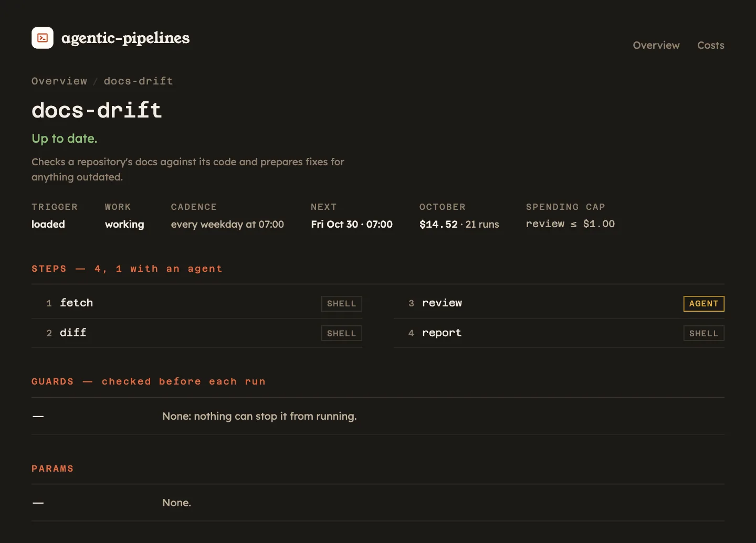Click the 'STEPS — 4, 1 with an agent' heading
The height and width of the screenshot is (543, 756).
click(x=127, y=269)
